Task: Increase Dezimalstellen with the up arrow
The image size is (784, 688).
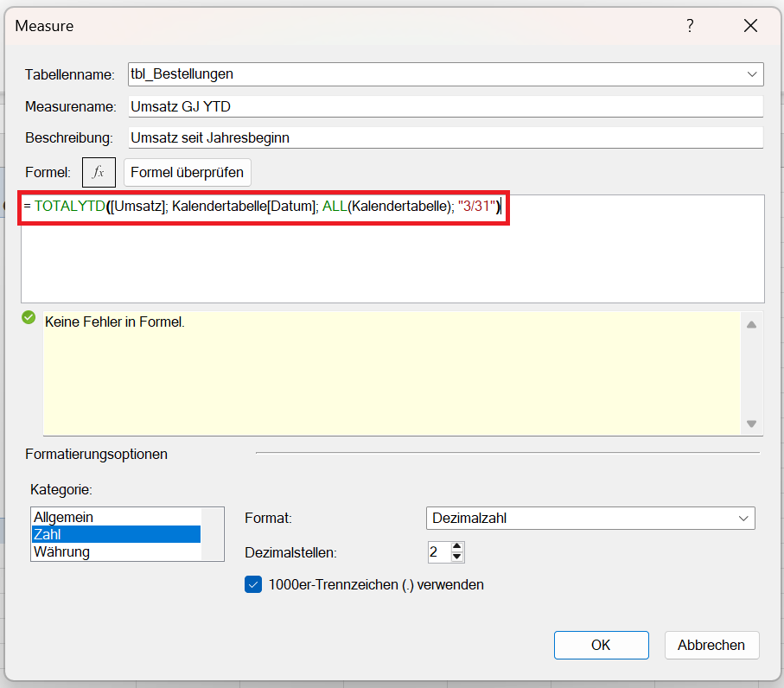Action: [457, 546]
